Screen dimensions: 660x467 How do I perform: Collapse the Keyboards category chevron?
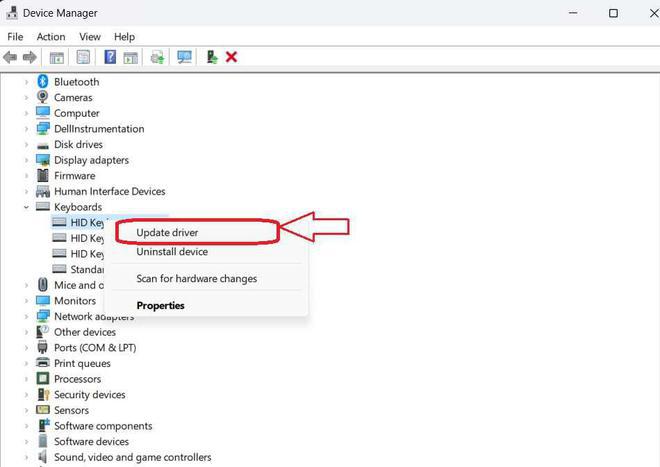pyautogui.click(x=27, y=207)
